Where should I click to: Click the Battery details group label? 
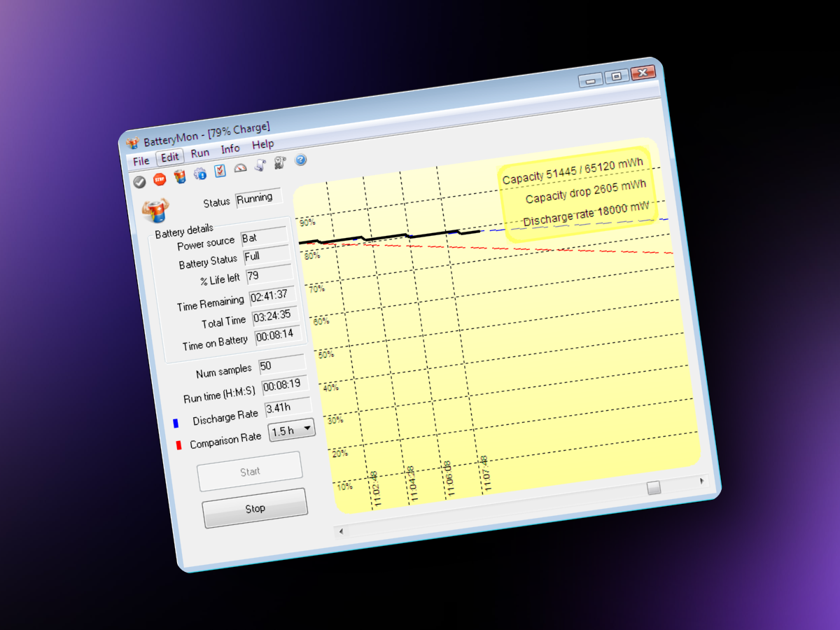click(184, 230)
